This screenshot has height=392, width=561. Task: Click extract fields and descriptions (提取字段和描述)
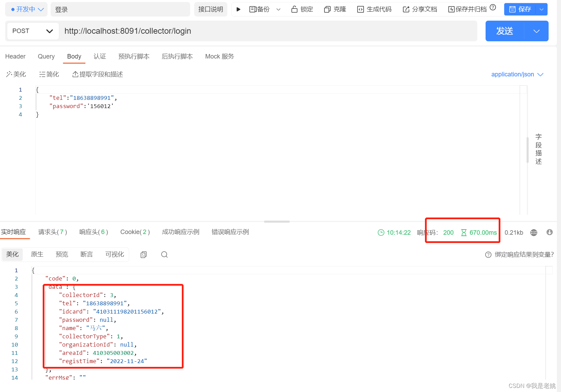click(x=97, y=74)
